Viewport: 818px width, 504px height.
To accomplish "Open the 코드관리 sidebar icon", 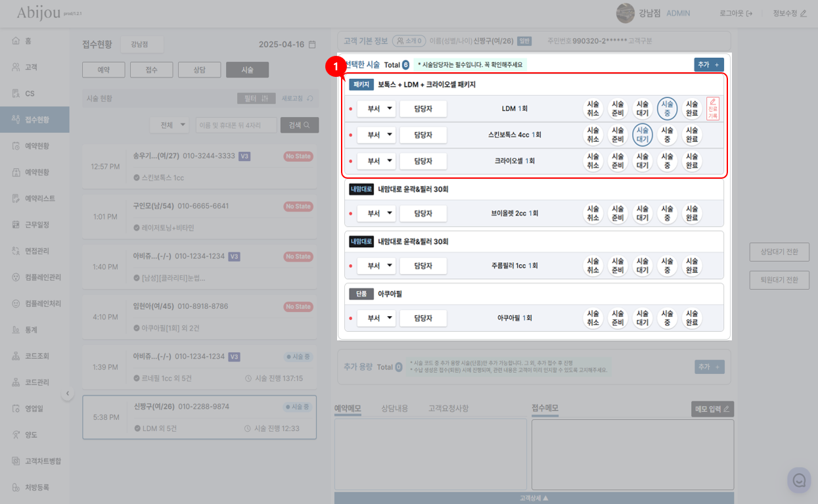I will (16, 382).
